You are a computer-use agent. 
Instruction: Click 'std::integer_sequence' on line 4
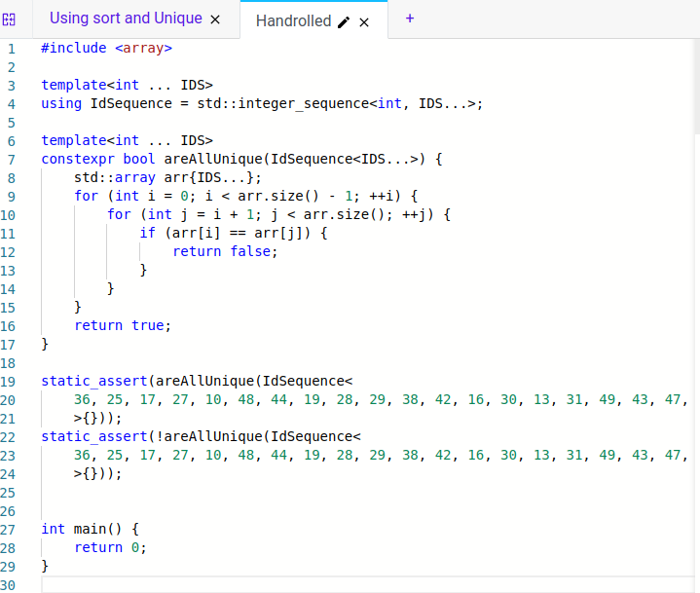click(283, 103)
